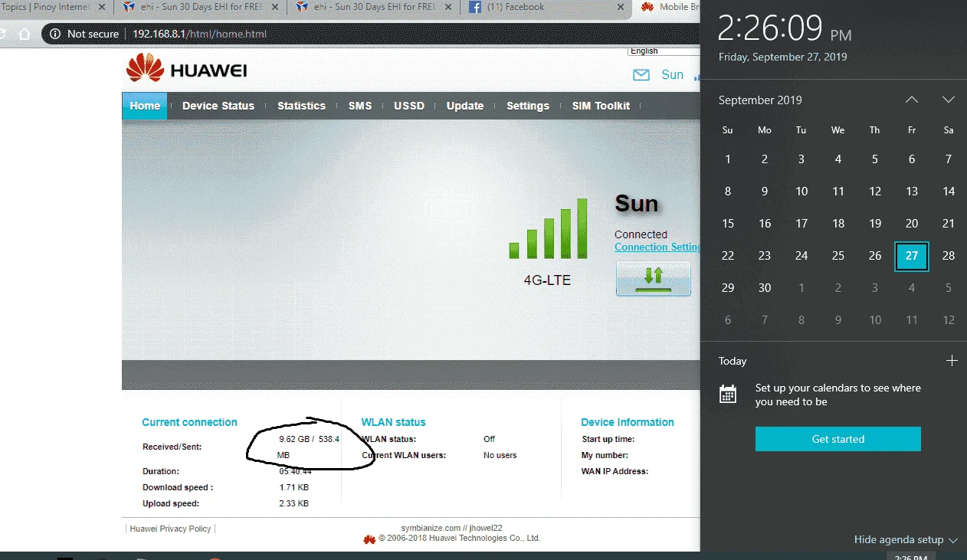The height and width of the screenshot is (560, 967).
Task: Click the upload speed value 2.33 KB
Action: pyautogui.click(x=294, y=503)
